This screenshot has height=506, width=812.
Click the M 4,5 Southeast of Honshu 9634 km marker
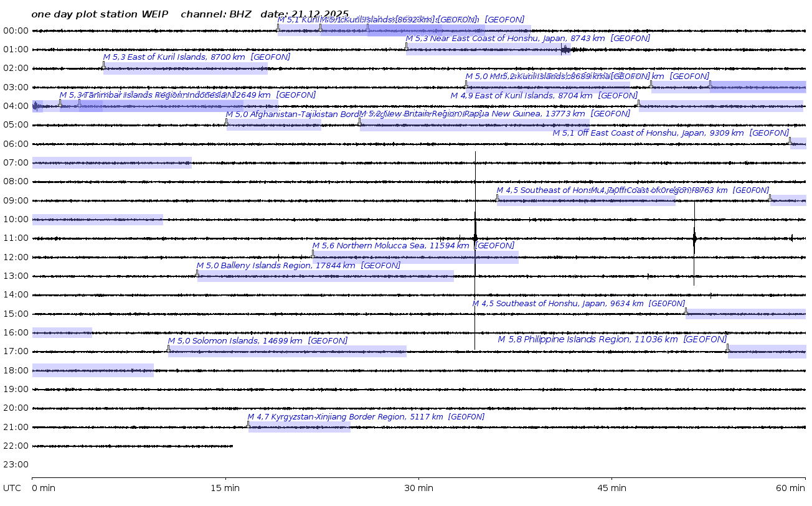(x=686, y=311)
